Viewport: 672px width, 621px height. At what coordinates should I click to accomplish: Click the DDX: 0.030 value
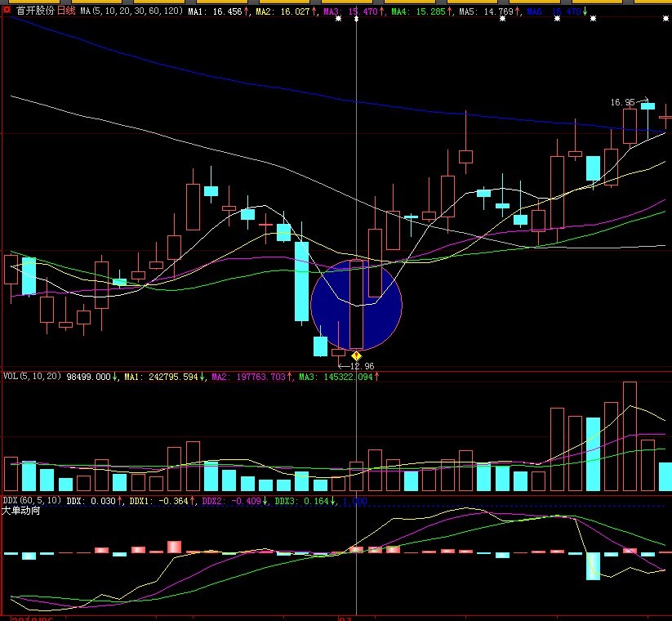point(91,501)
